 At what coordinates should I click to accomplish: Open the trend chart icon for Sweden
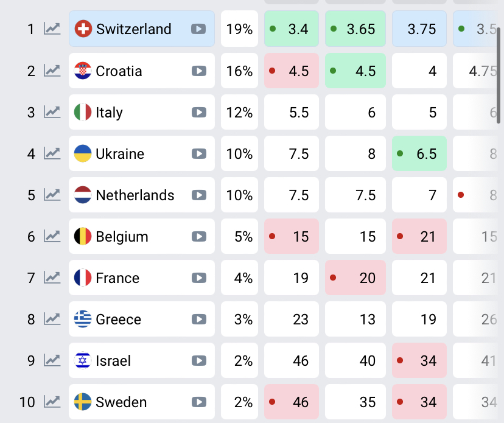click(52, 402)
